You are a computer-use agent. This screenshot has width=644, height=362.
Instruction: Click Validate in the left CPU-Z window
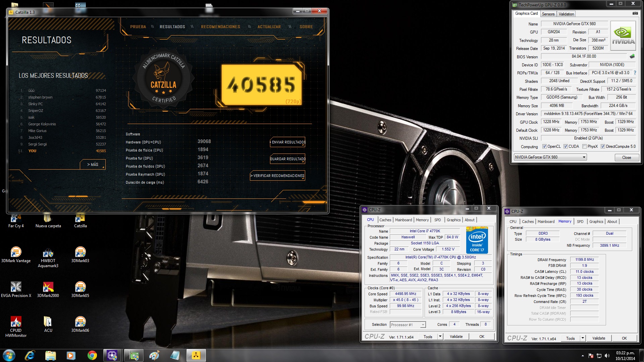point(456,337)
